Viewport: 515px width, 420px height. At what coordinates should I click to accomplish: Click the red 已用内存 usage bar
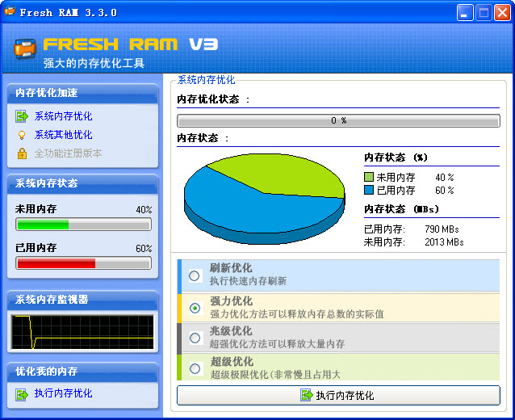point(83,263)
